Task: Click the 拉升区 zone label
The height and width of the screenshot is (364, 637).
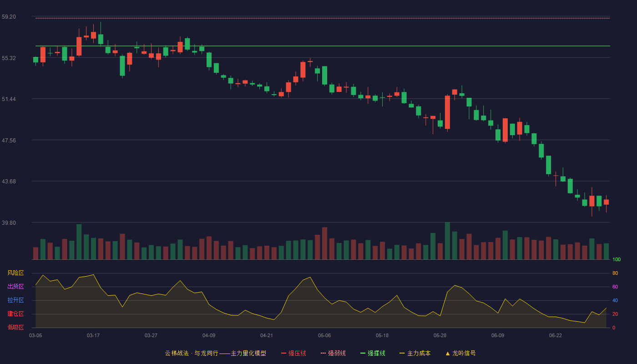Action: [x=15, y=300]
